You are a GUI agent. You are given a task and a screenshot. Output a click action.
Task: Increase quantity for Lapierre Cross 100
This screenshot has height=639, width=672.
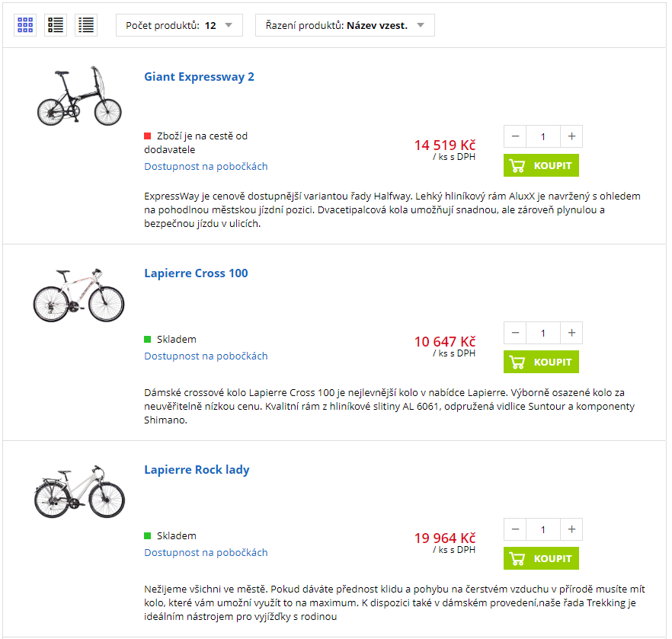point(571,333)
